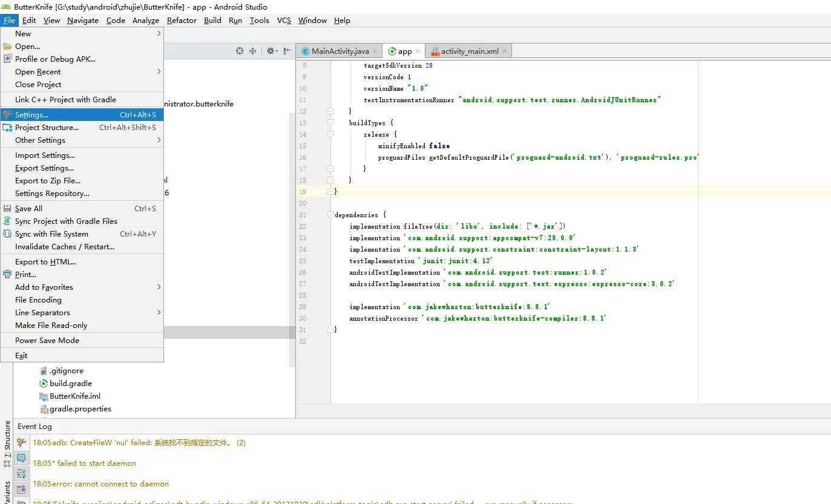This screenshot has height=504, width=831.
Task: Switch to the activity_main.xml tab
Action: pos(470,51)
